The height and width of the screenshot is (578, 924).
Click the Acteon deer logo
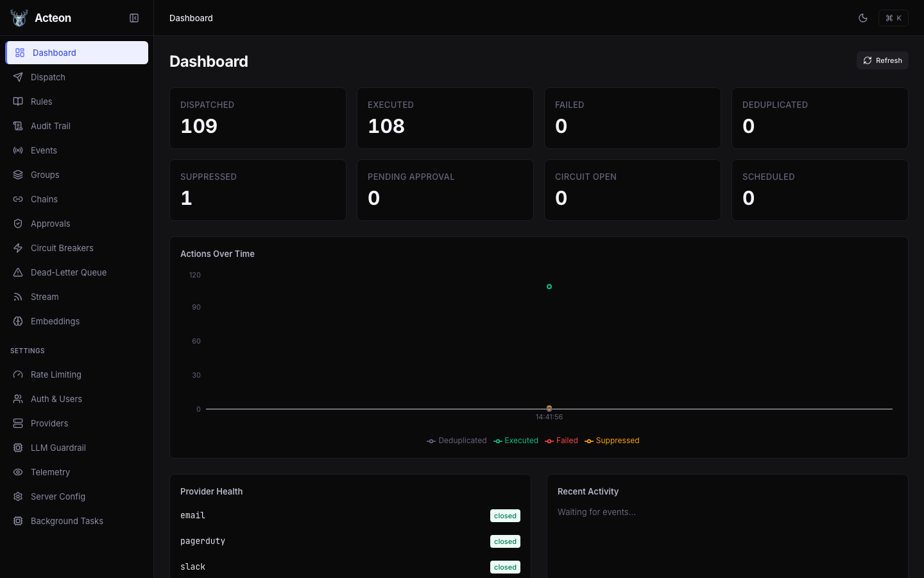[x=19, y=17]
